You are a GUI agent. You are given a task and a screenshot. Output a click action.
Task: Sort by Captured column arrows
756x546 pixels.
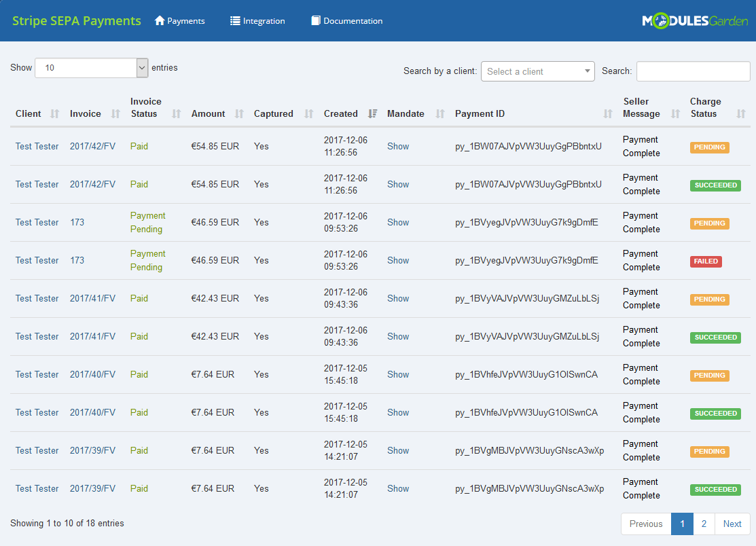coord(309,113)
